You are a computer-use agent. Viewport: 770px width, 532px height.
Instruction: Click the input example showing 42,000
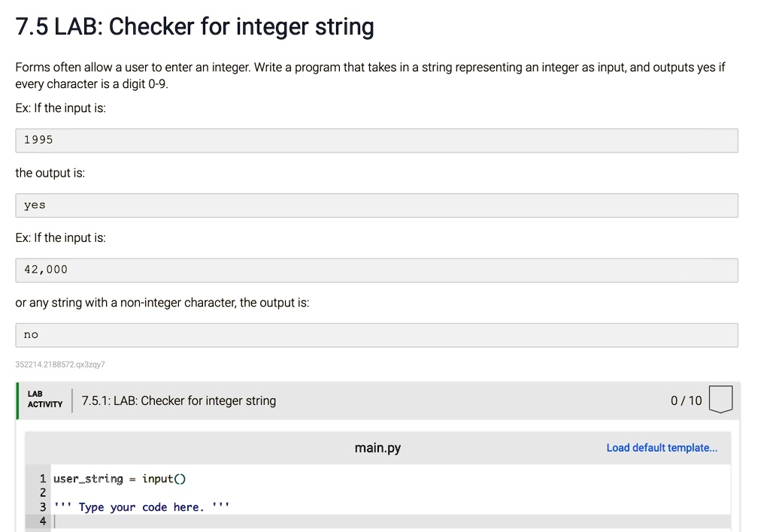click(376, 270)
